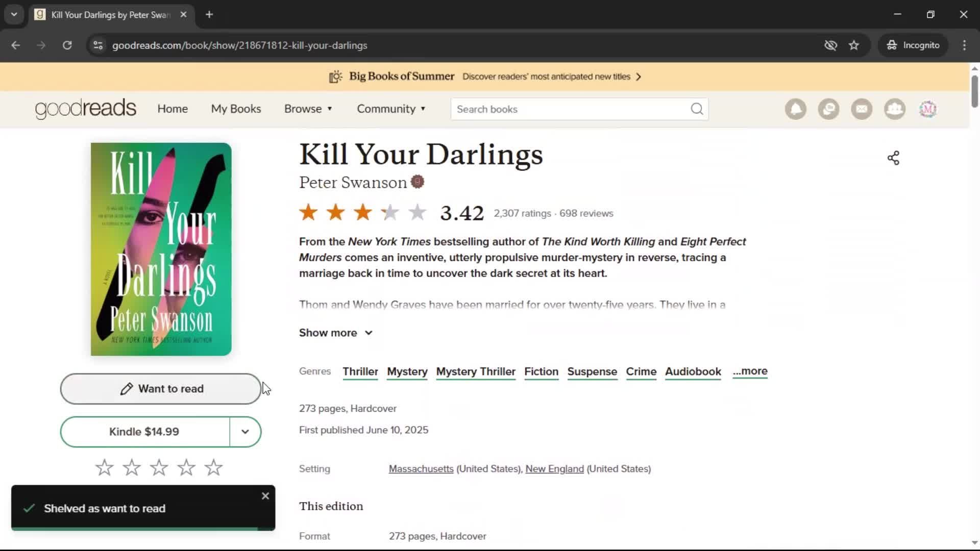Share this book via share icon
The image size is (980, 551).
coord(893,158)
